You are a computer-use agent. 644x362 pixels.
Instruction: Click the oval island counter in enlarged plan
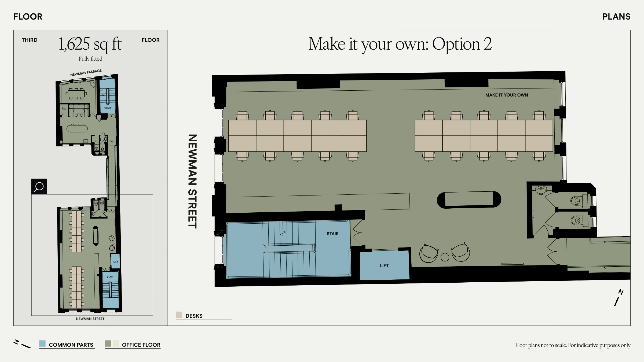point(469,200)
